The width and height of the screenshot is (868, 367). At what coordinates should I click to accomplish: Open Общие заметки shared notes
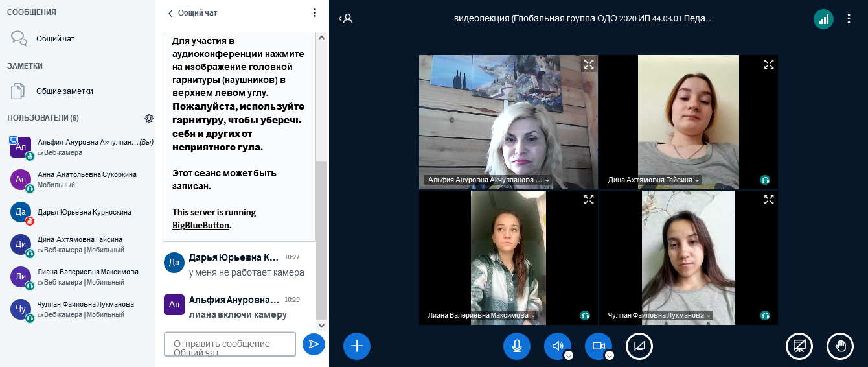(64, 91)
